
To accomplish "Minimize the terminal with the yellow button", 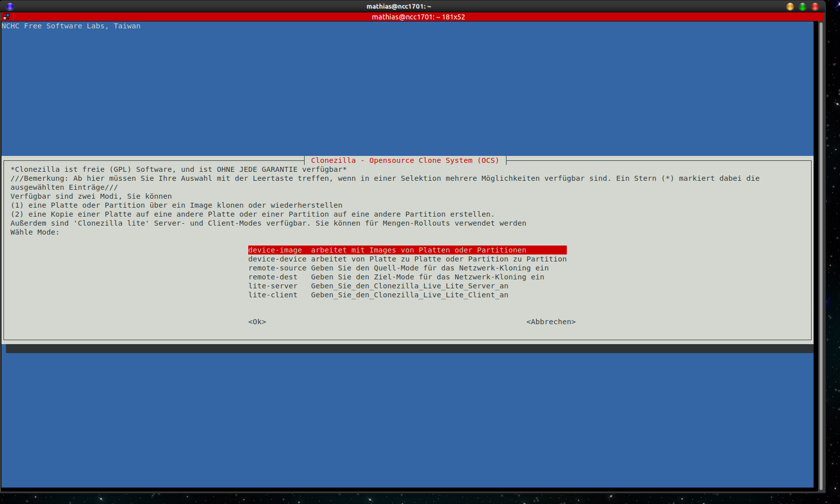I will pos(790,6).
